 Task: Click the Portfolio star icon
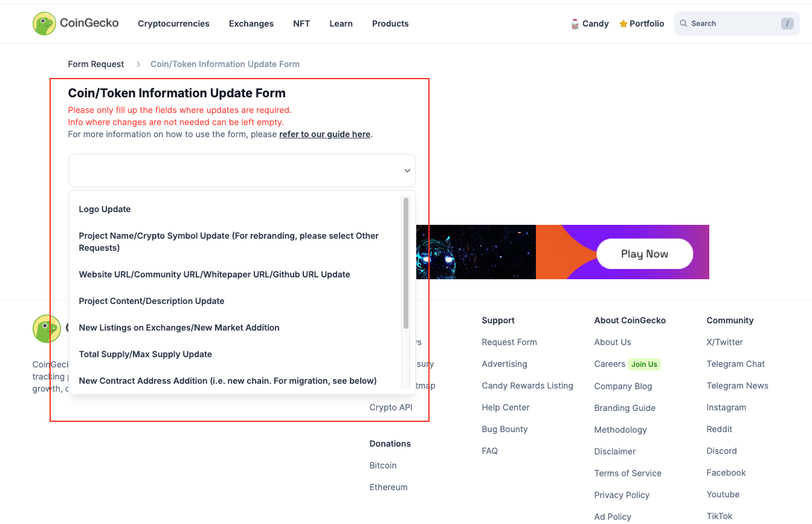[x=623, y=24]
